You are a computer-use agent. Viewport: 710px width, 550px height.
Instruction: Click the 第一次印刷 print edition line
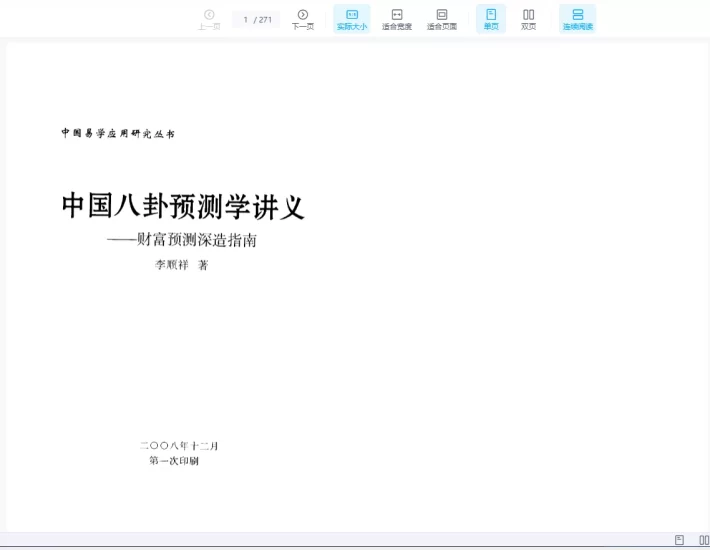(173, 461)
